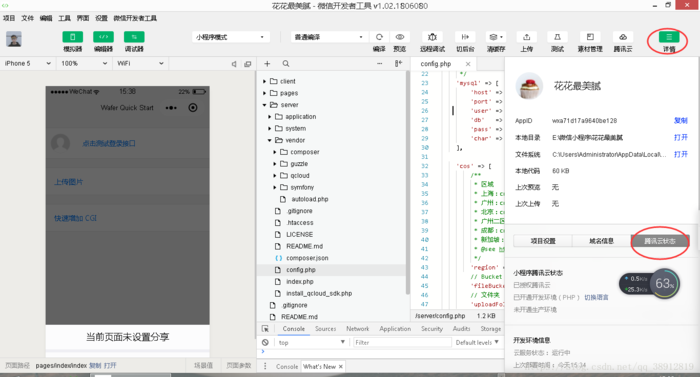This screenshot has height=377, width=700.
Task: Toggle the simulator panel button
Action: coord(72,37)
